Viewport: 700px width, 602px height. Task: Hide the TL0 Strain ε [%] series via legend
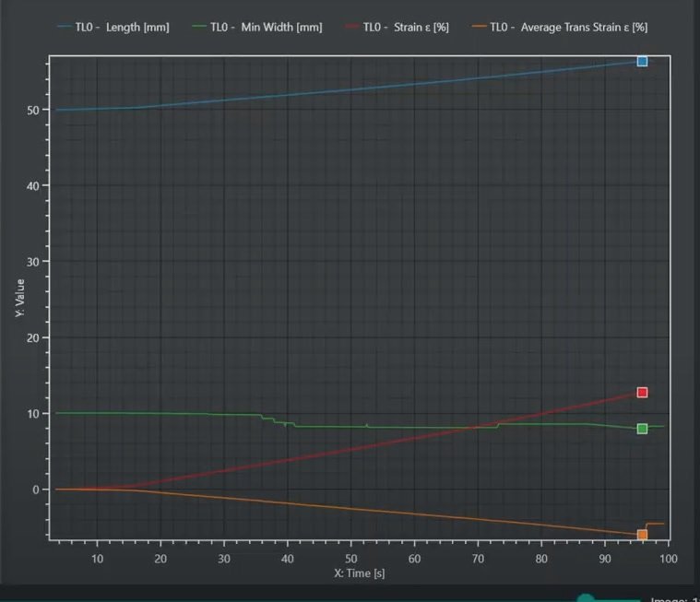(x=397, y=28)
